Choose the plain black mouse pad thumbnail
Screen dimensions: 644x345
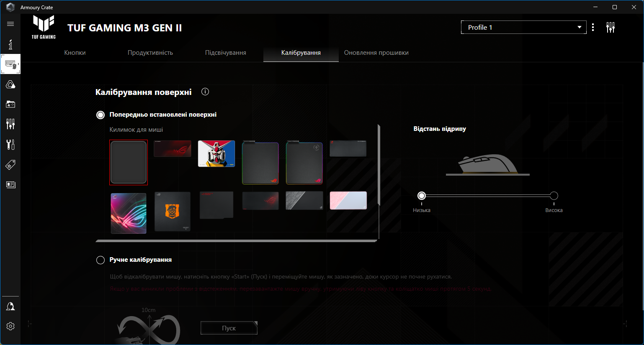pos(129,162)
